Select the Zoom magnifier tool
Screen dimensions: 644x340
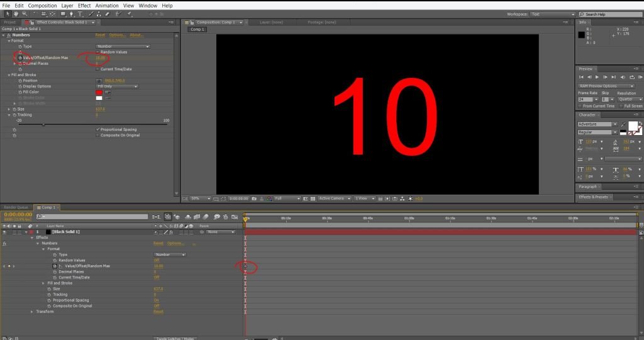pyautogui.click(x=25, y=14)
